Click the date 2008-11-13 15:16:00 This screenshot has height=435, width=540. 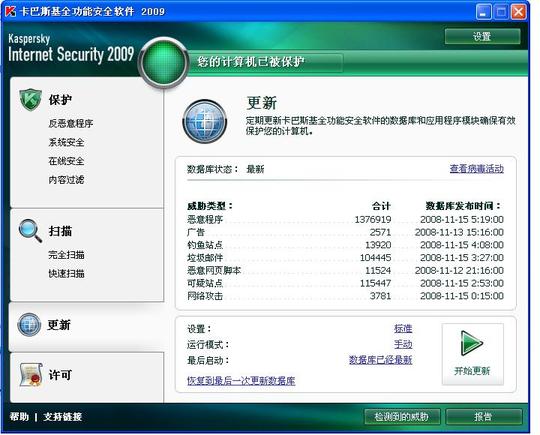(x=459, y=232)
